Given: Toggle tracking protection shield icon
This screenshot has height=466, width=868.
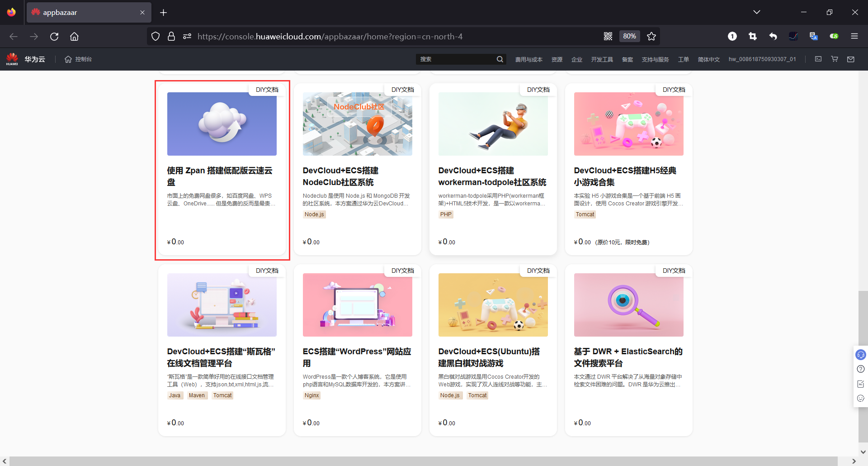Looking at the screenshot, I should (x=156, y=36).
